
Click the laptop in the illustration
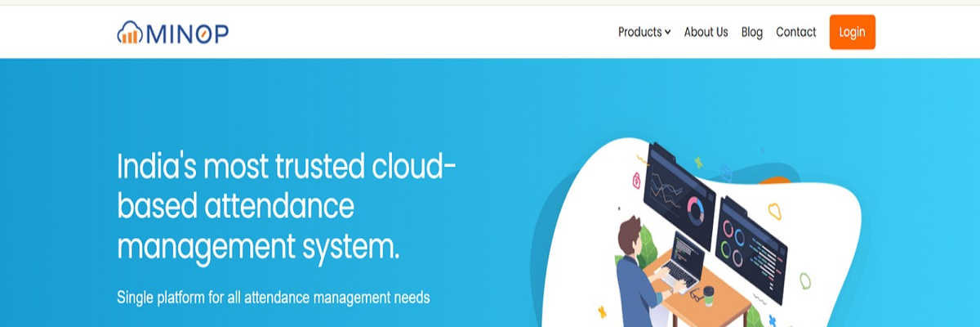pyautogui.click(x=680, y=262)
